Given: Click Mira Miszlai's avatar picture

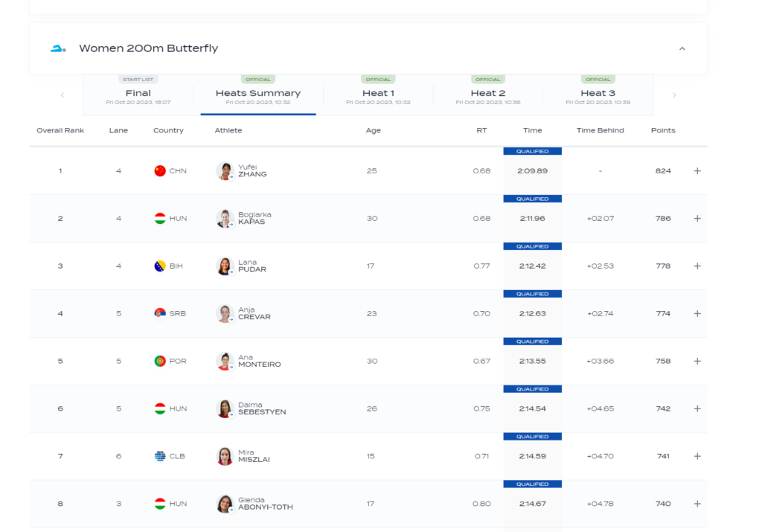Looking at the screenshot, I should 225,456.
